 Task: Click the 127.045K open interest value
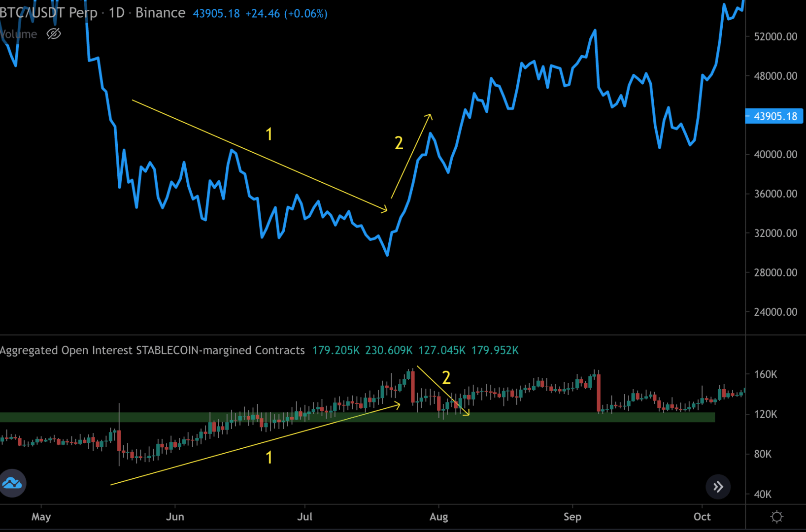442,350
